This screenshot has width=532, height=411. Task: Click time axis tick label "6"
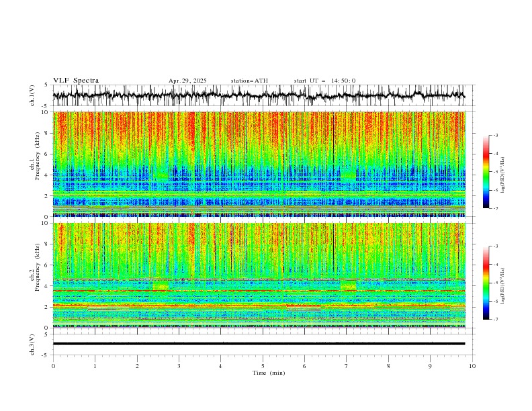click(x=305, y=366)
